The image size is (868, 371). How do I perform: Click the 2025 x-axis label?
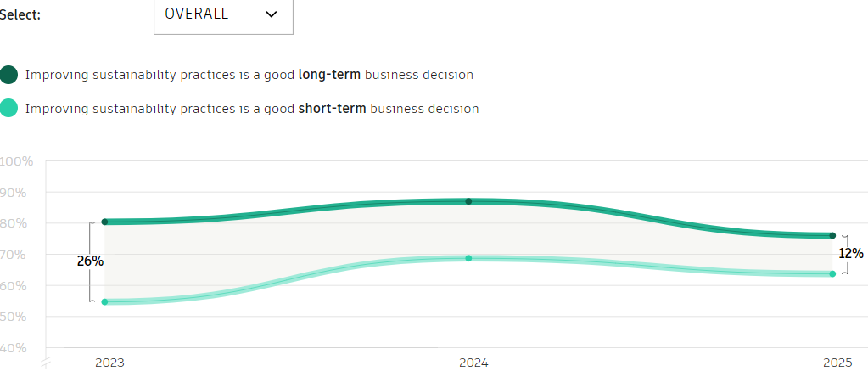pos(837,363)
